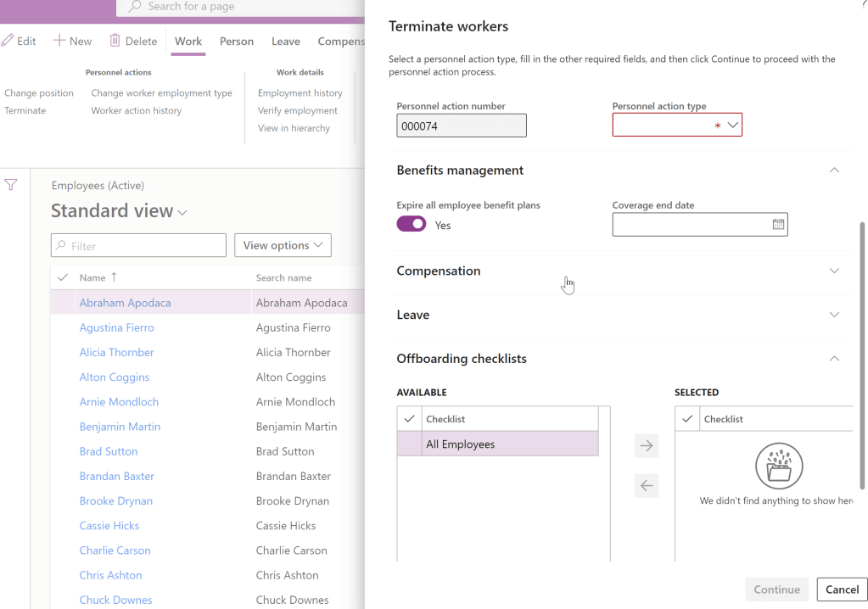868x609 pixels.
Task: Click the Cancel button
Action: point(842,589)
